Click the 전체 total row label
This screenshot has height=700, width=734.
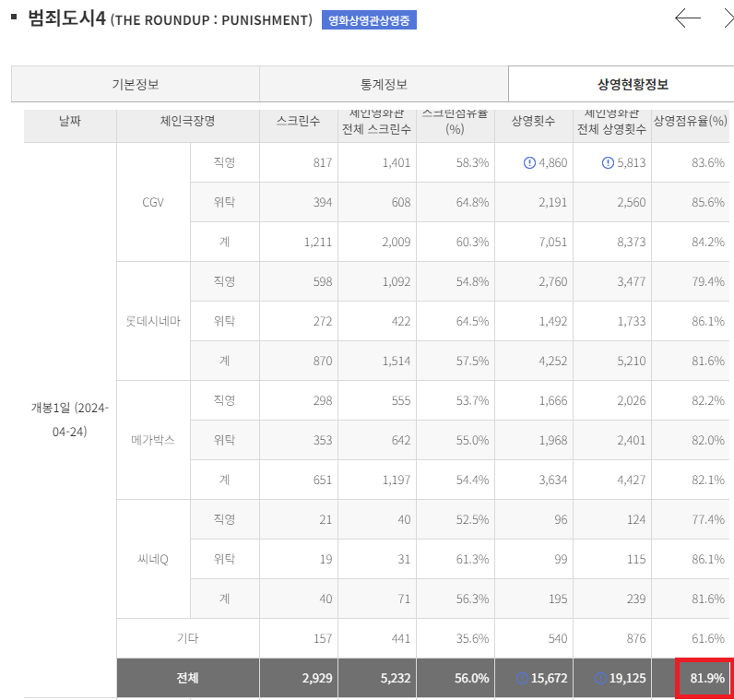pyautogui.click(x=187, y=679)
